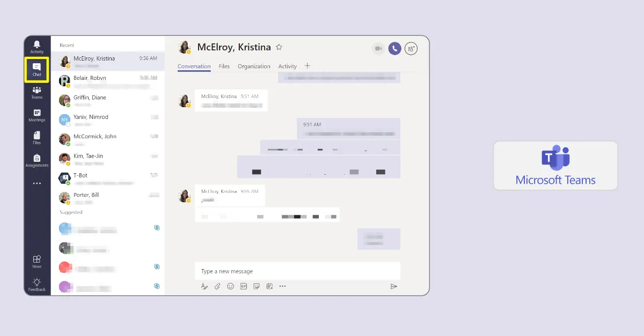Open the Activity feed in the sidebar
644x336 pixels.
(x=37, y=47)
